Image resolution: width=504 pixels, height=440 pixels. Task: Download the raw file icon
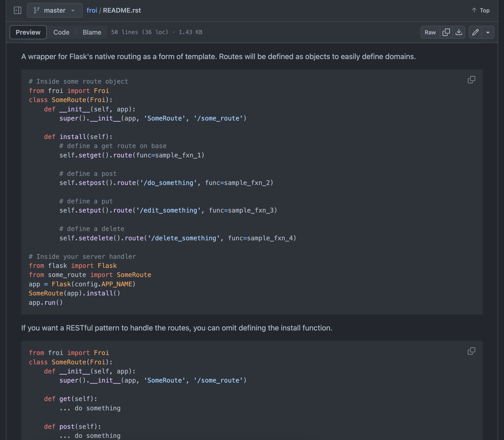coord(459,32)
